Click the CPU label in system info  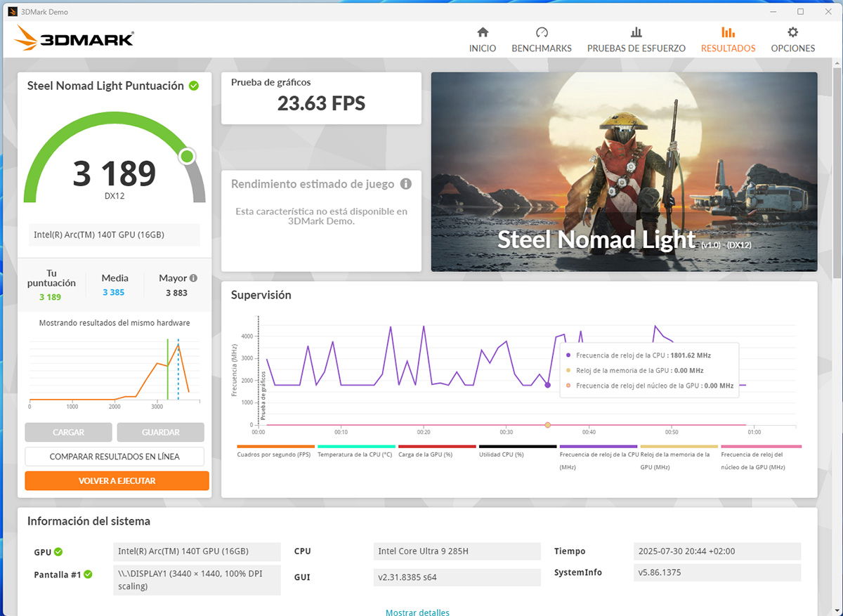pos(302,551)
